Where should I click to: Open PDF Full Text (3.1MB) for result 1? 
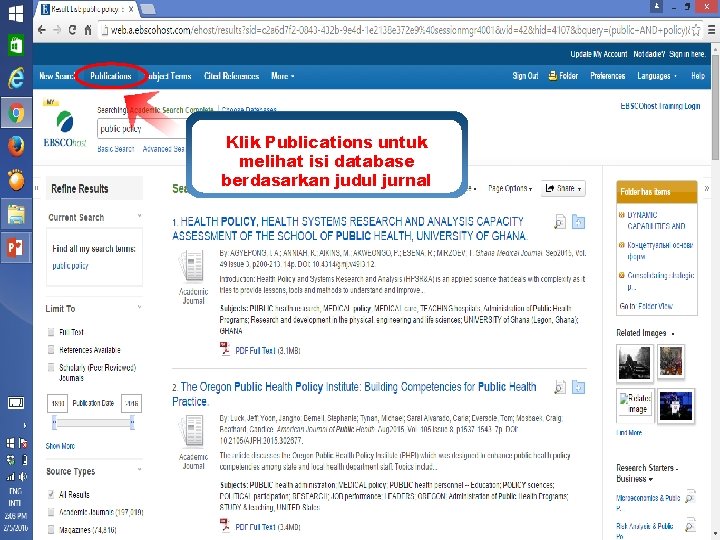[268, 351]
